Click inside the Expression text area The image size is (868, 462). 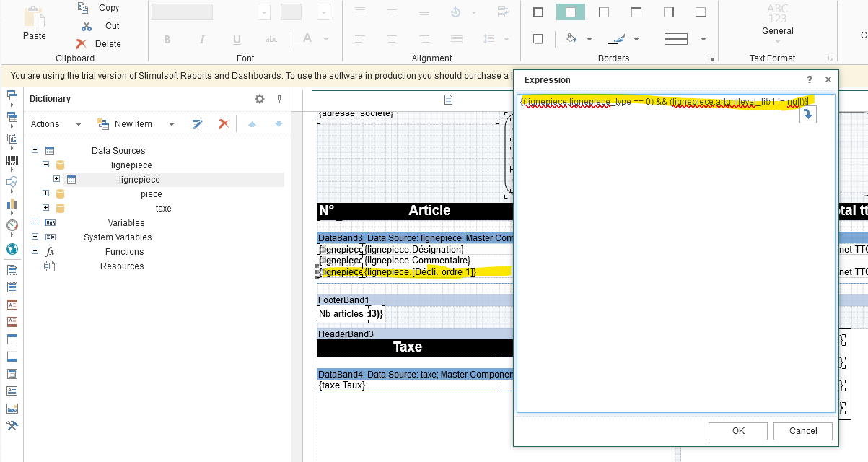(x=676, y=255)
